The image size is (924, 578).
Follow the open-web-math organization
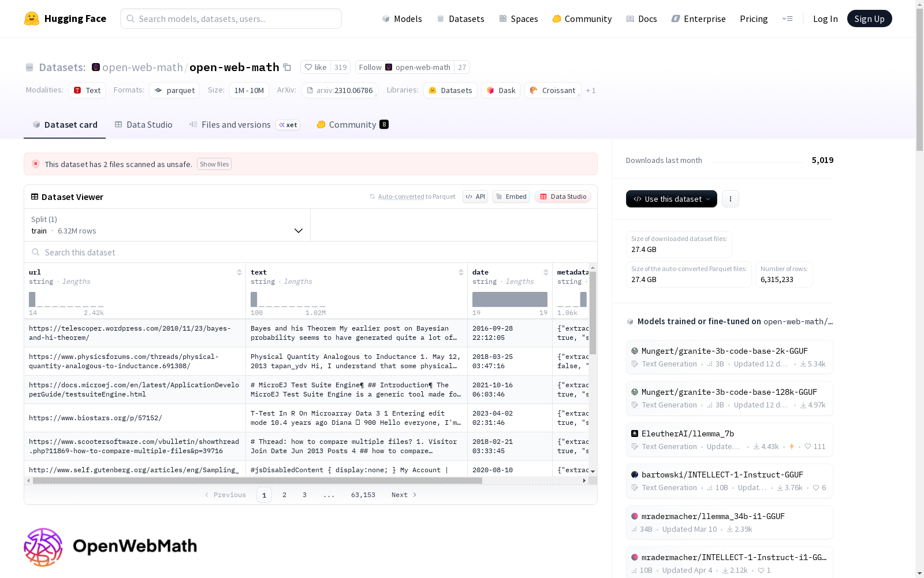[x=405, y=67]
